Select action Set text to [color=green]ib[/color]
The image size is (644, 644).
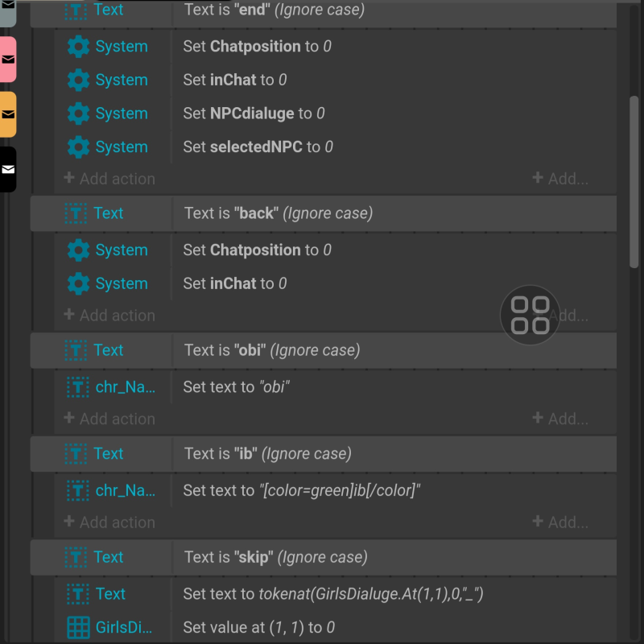pyautogui.click(x=302, y=490)
